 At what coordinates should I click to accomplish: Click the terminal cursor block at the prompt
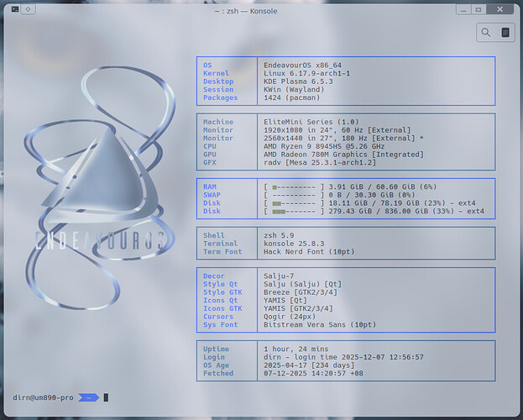click(106, 397)
